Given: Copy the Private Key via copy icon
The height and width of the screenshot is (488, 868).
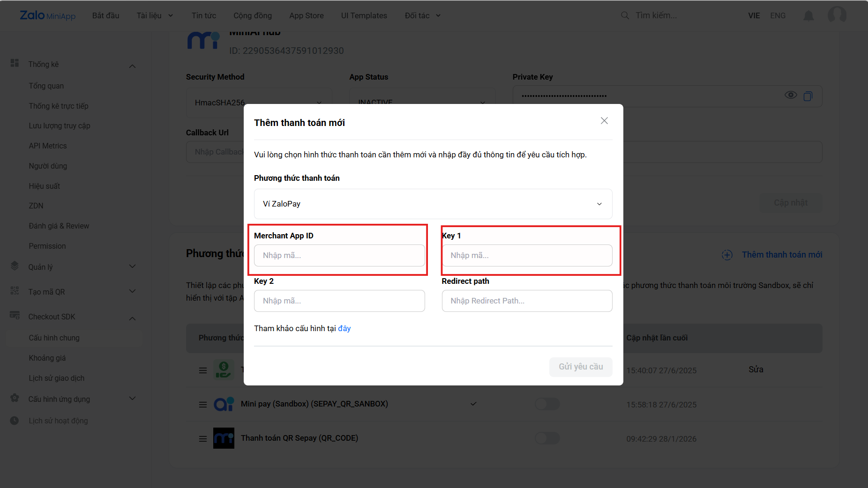Looking at the screenshot, I should pyautogui.click(x=808, y=96).
